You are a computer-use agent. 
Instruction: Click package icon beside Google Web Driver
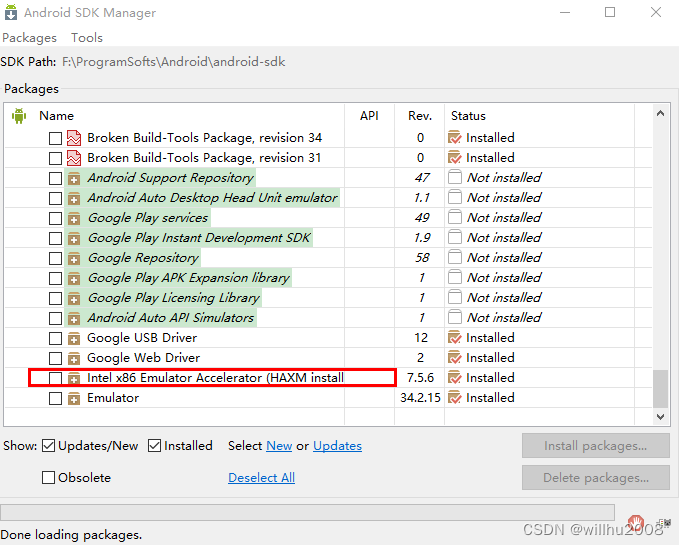pos(74,358)
